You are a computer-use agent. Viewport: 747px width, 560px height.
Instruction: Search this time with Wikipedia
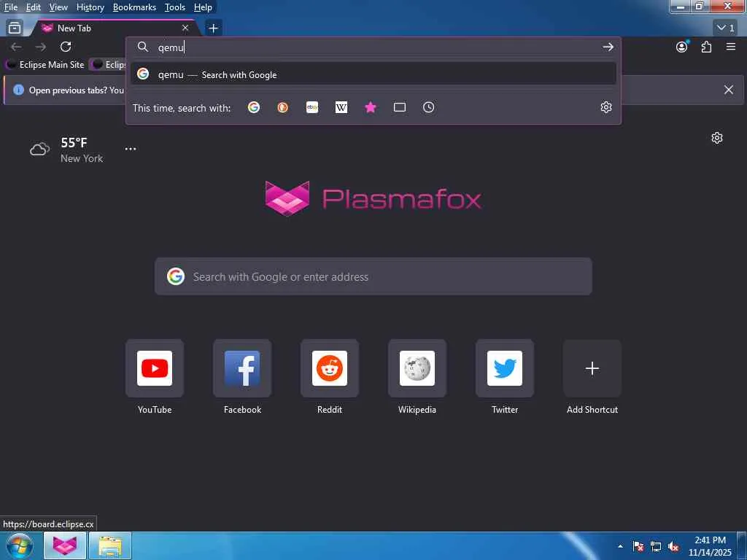pos(341,107)
